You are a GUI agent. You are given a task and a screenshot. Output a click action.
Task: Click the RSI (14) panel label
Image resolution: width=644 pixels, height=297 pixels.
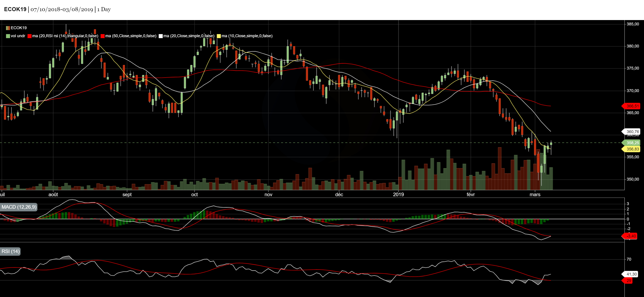10,251
